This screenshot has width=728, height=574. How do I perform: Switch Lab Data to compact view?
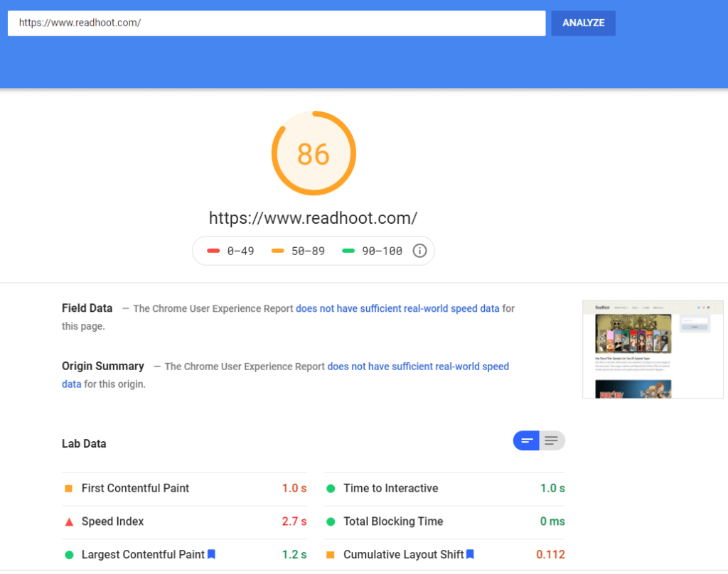(x=526, y=441)
